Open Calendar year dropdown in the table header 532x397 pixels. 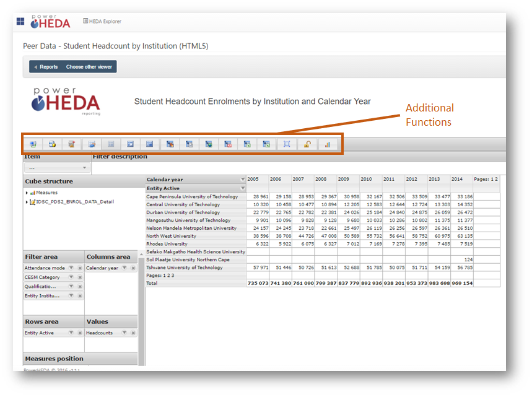pos(243,179)
